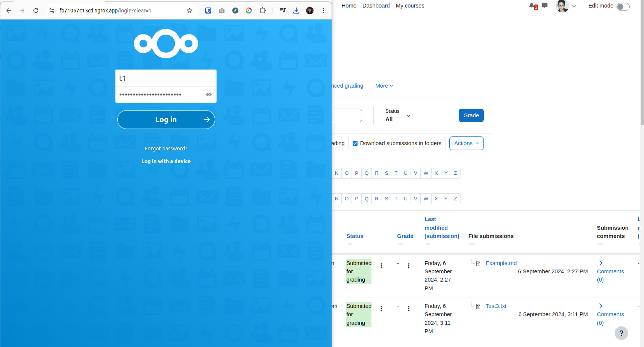The height and width of the screenshot is (347, 644).
Task: Click the Nextcloud Log in button
Action: coord(166,120)
